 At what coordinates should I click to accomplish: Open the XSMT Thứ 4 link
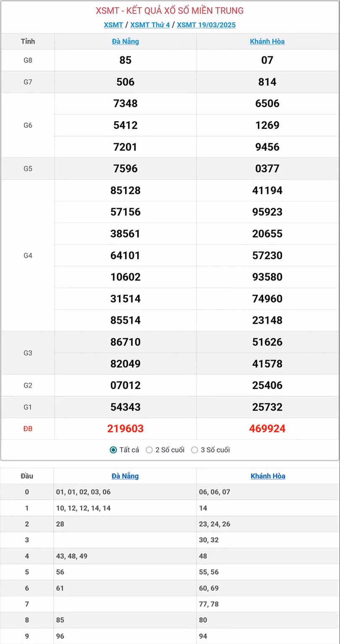pos(150,25)
